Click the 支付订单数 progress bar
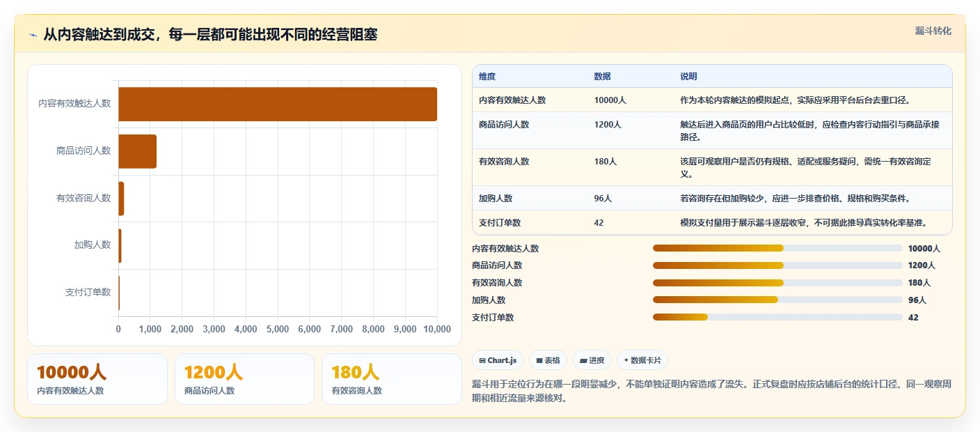 [x=777, y=317]
